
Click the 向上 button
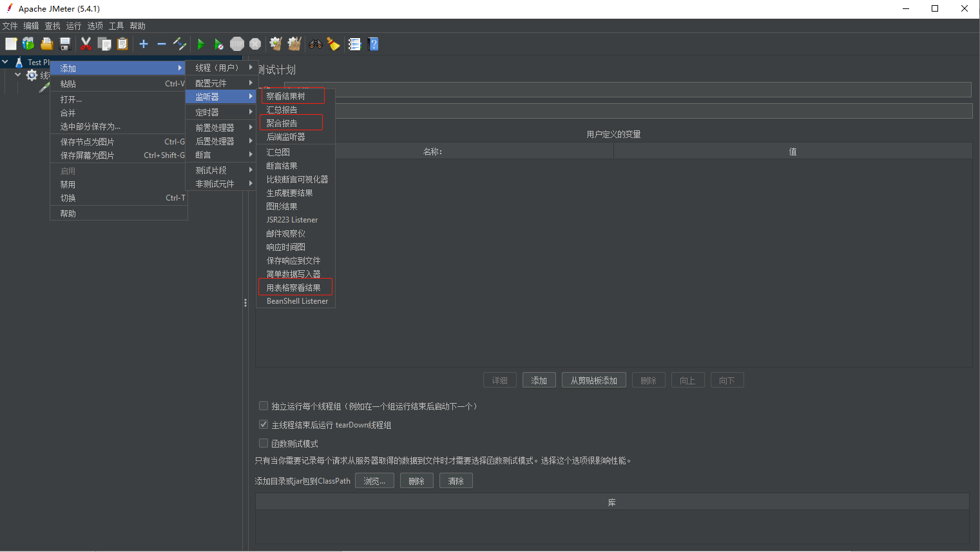click(x=688, y=380)
